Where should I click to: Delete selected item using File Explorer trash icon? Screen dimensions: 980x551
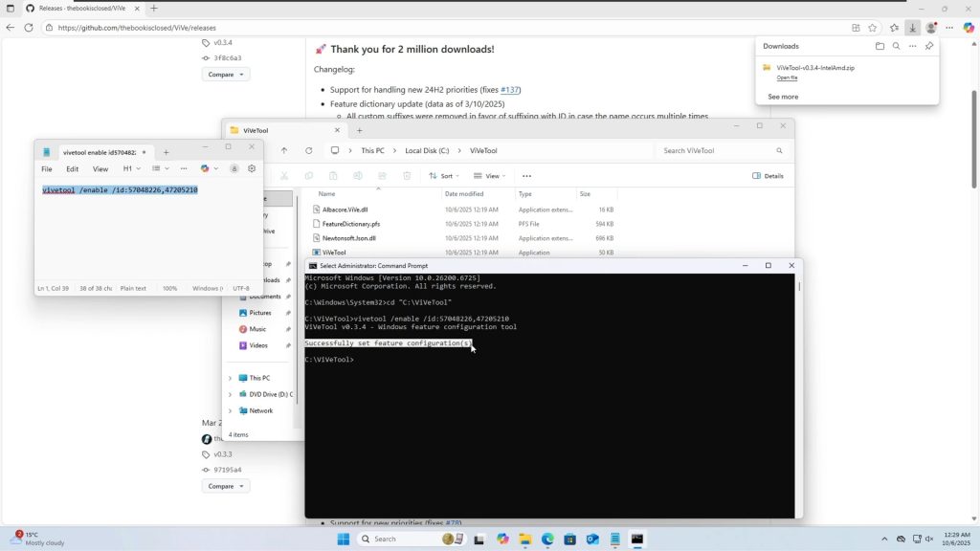point(408,176)
